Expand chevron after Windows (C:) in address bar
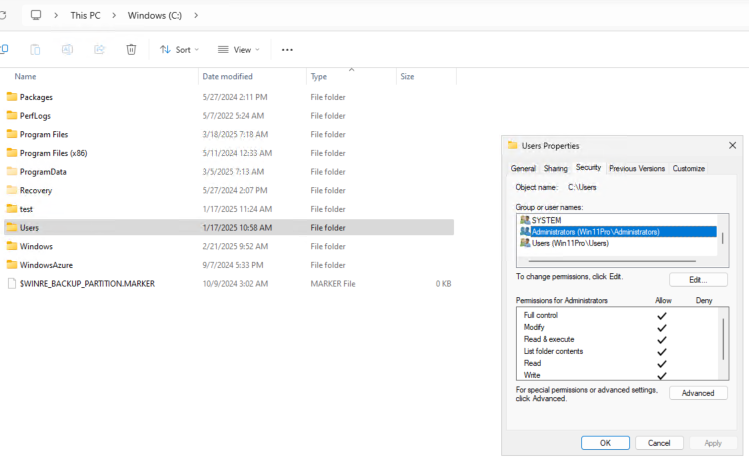749x459 pixels. 196,15
